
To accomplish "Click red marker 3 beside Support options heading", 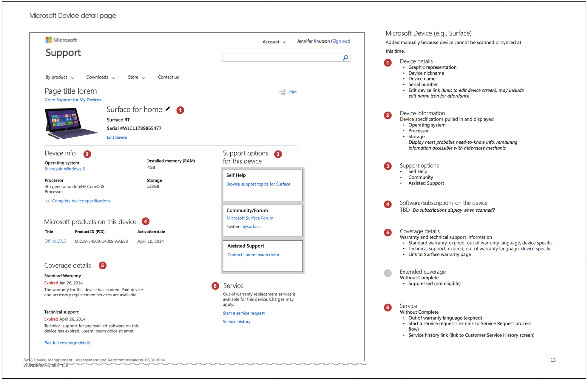I will pos(278,154).
